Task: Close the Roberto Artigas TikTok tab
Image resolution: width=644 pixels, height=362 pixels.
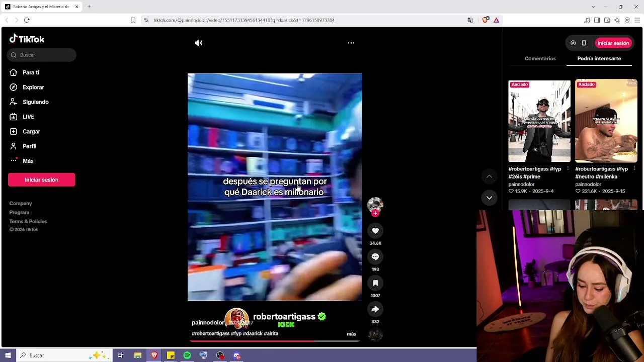Action: click(x=76, y=7)
